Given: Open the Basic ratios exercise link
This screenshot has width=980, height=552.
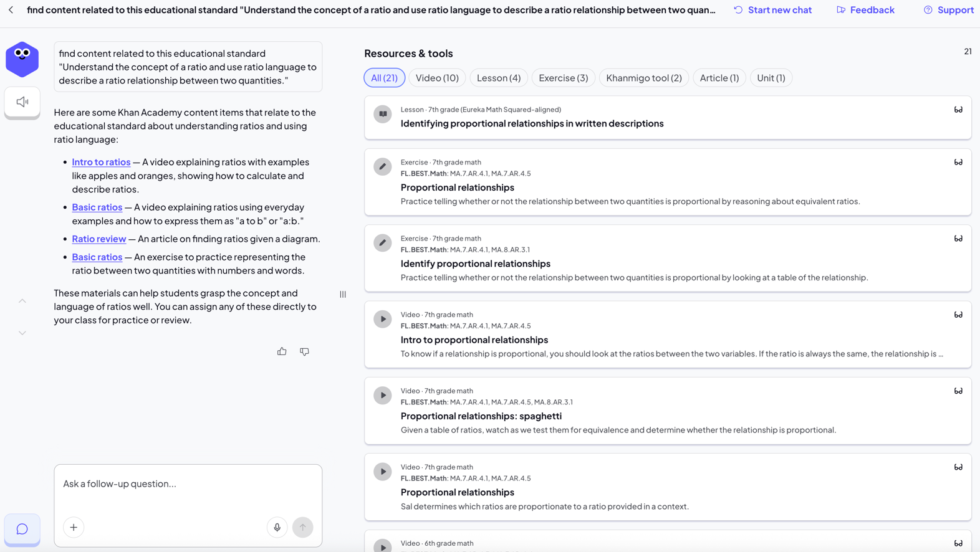Looking at the screenshot, I should point(97,257).
